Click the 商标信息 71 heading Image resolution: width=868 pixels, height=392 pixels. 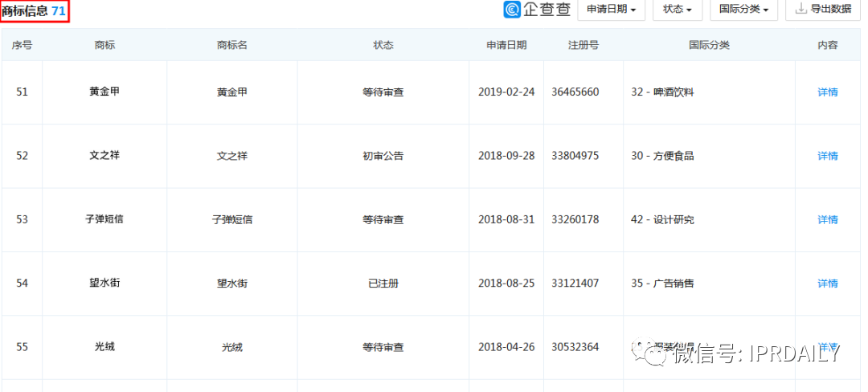point(34,10)
